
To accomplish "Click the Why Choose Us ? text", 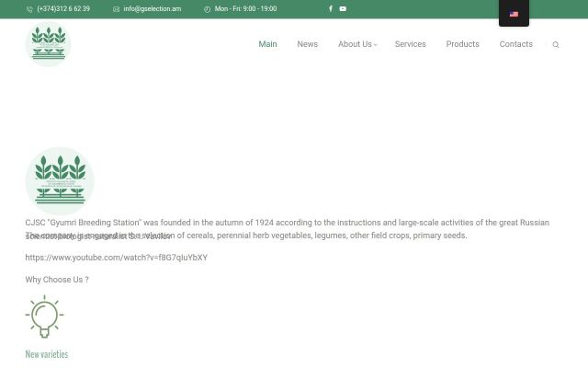I will pyautogui.click(x=57, y=280).
